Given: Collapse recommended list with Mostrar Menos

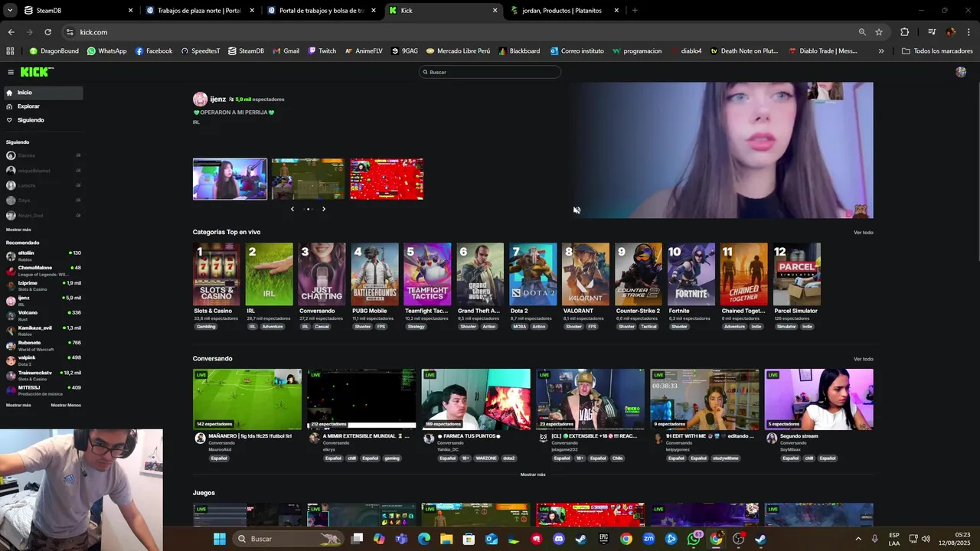Looking at the screenshot, I should 66,405.
